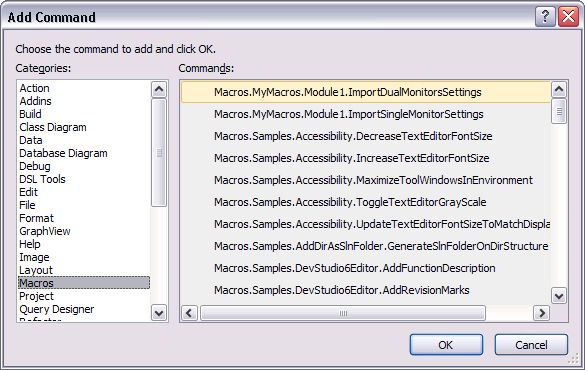Choose the DecreaseTextEditorFontSize macro command

[366, 136]
